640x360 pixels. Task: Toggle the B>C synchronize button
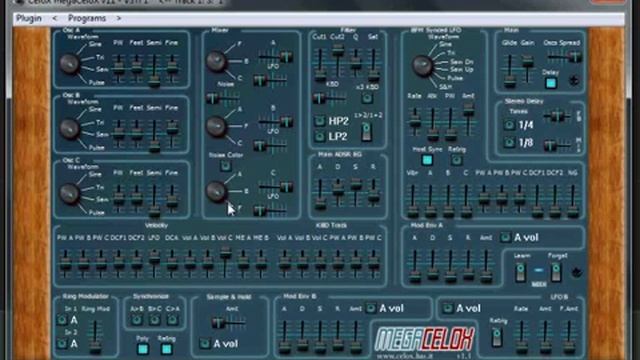pyautogui.click(x=154, y=320)
